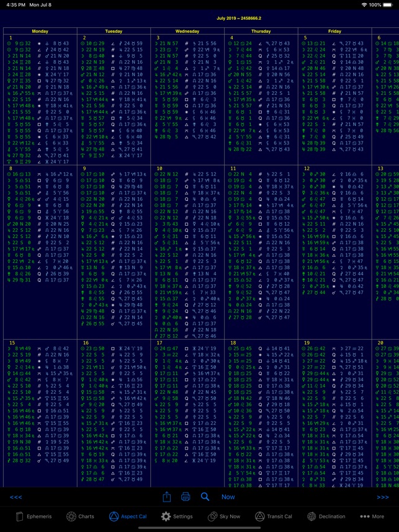This screenshot has height=532, width=399.
Task: Select the Aspect Cal tab
Action: coord(128,516)
